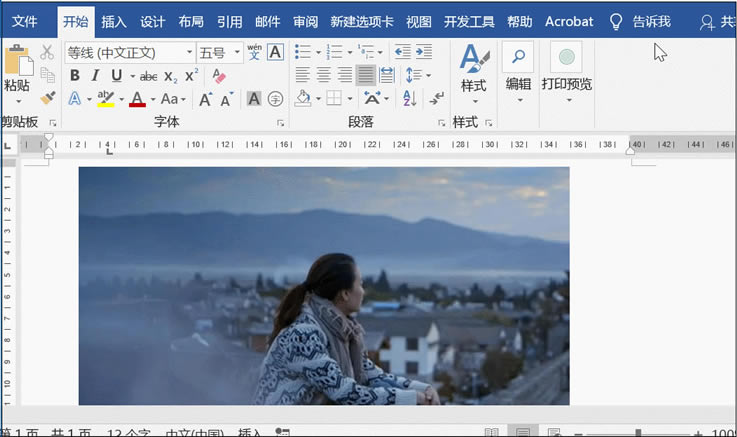Image resolution: width=737 pixels, height=437 pixels.
Task: Click the enclosed character icon
Action: tap(275, 99)
